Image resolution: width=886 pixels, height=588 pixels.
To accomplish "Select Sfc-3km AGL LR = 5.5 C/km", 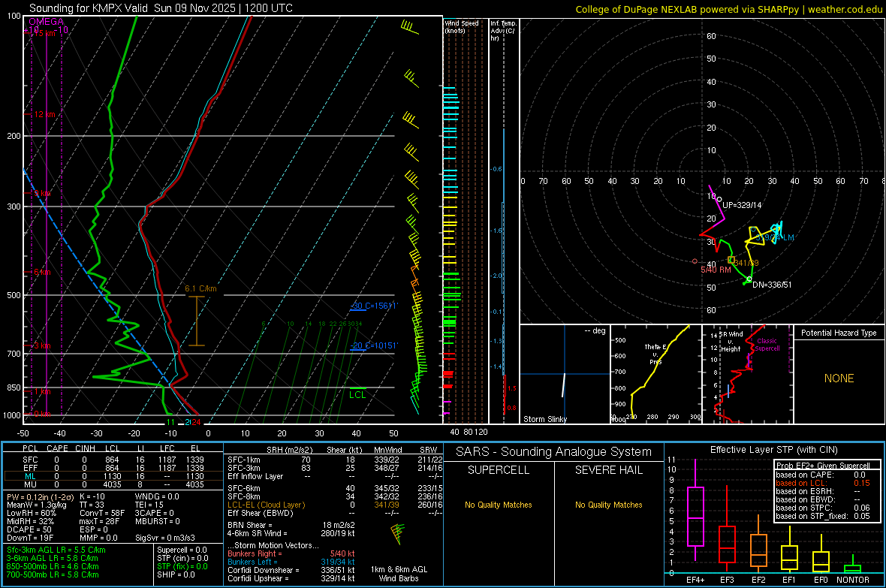I will point(56,550).
